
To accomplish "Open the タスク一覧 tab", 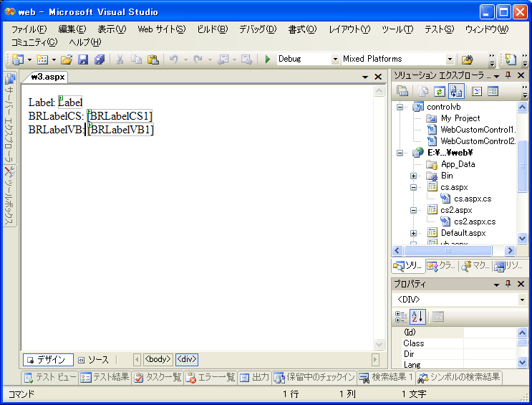I will (x=158, y=378).
